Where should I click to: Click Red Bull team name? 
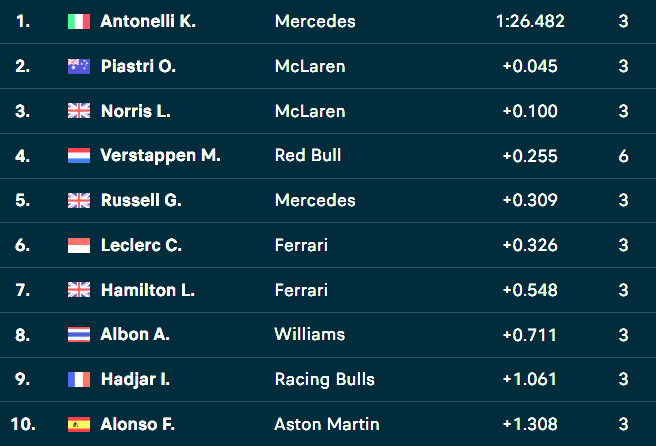[x=308, y=155]
